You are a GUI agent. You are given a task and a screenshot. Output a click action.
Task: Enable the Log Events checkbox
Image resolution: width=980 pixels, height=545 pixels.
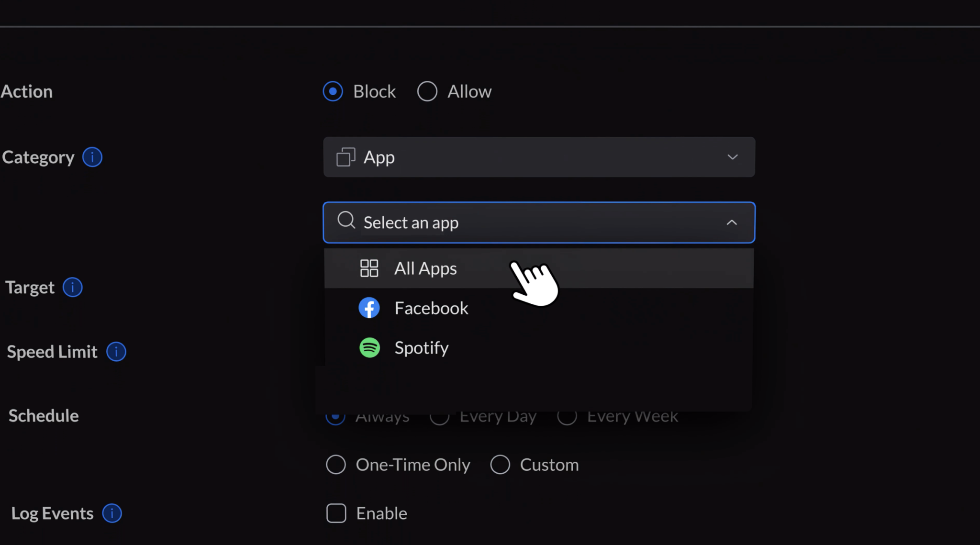pyautogui.click(x=336, y=513)
